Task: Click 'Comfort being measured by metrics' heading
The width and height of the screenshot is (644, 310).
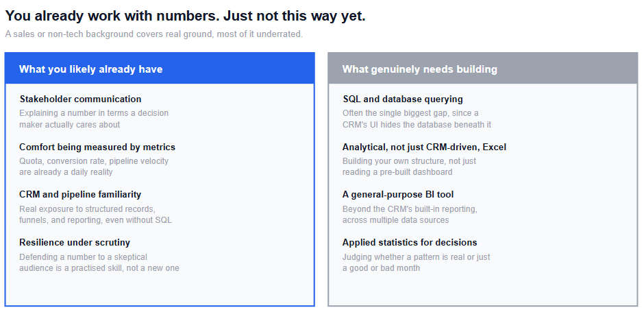Action: pos(97,147)
